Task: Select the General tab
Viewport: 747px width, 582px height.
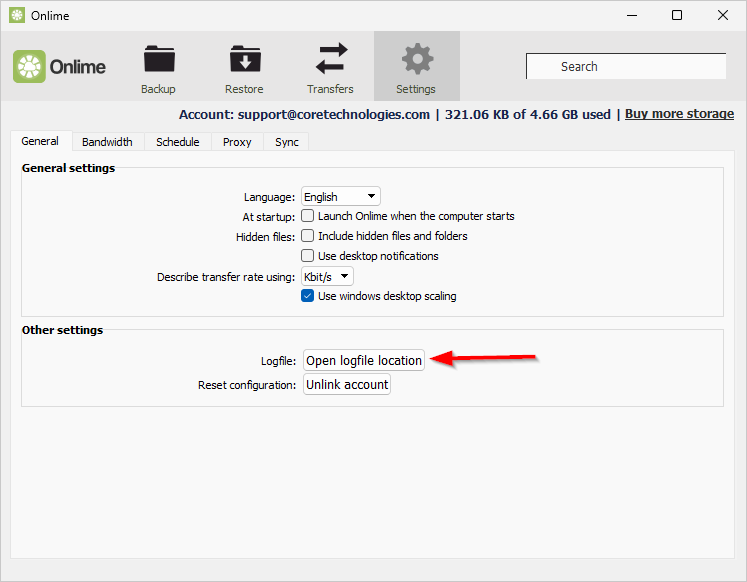Action: tap(40, 141)
